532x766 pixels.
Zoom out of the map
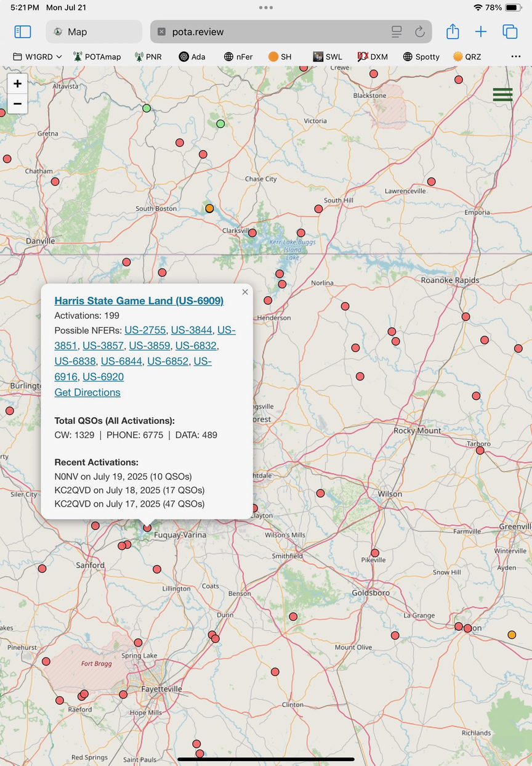(x=17, y=104)
